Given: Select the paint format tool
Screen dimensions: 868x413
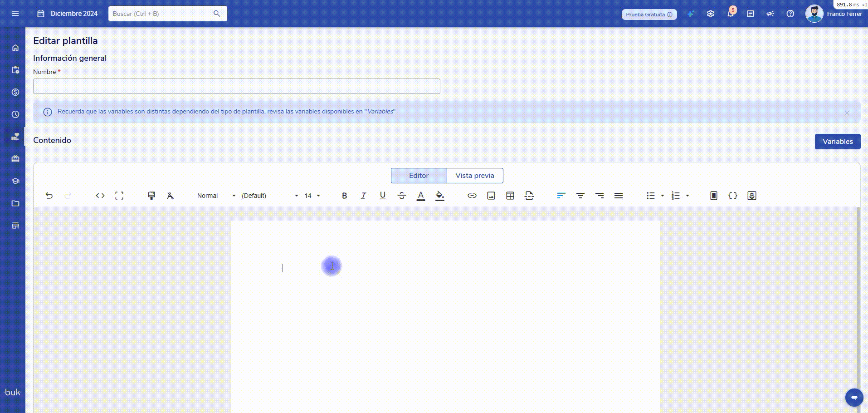Looking at the screenshot, I should [x=151, y=196].
